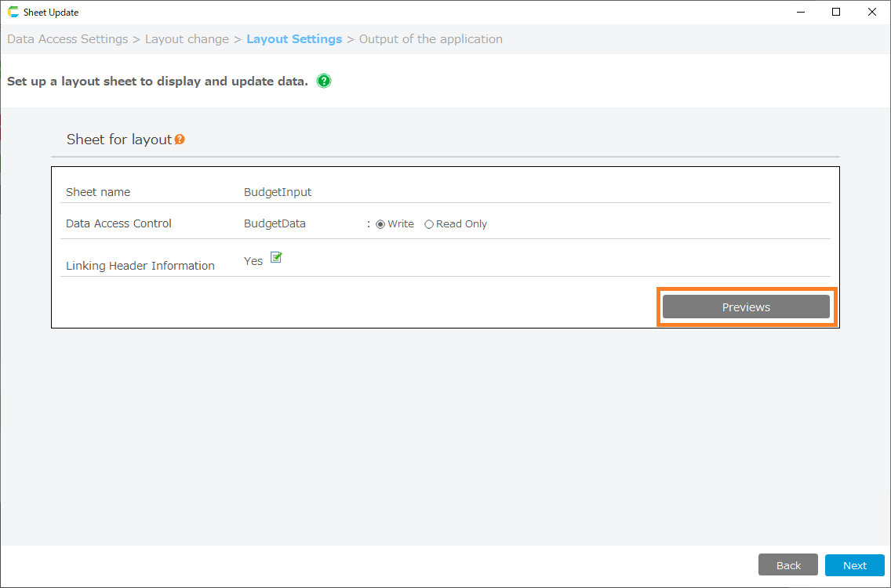The height and width of the screenshot is (588, 891).
Task: Open the green help icon beside the instructions
Action: 324,81
